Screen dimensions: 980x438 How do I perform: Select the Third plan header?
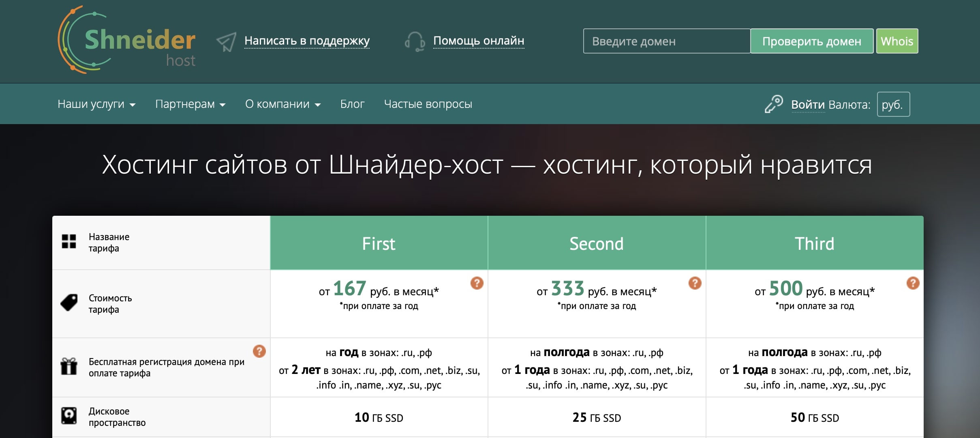(815, 243)
